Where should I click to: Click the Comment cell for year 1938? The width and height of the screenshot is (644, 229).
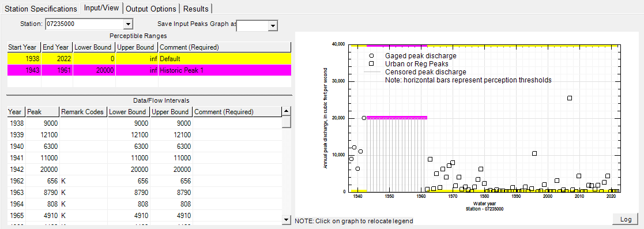click(x=237, y=123)
